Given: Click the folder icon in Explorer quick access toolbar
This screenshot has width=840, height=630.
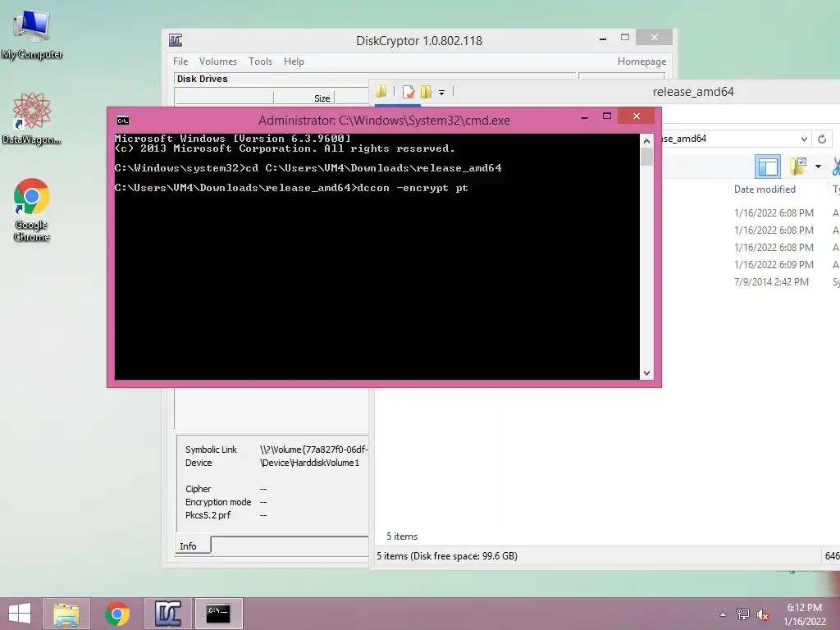Looking at the screenshot, I should pos(381,92).
